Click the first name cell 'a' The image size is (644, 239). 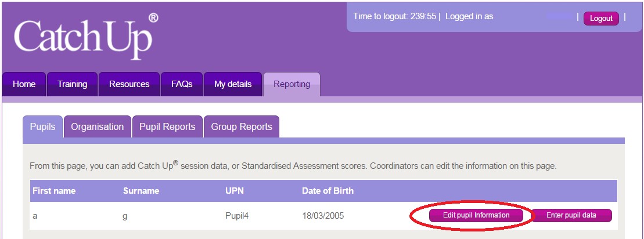[x=35, y=216]
